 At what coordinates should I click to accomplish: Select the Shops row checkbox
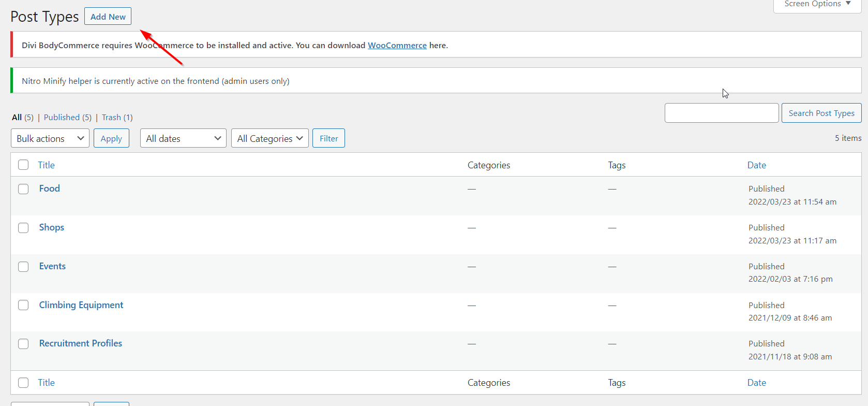pyautogui.click(x=23, y=228)
